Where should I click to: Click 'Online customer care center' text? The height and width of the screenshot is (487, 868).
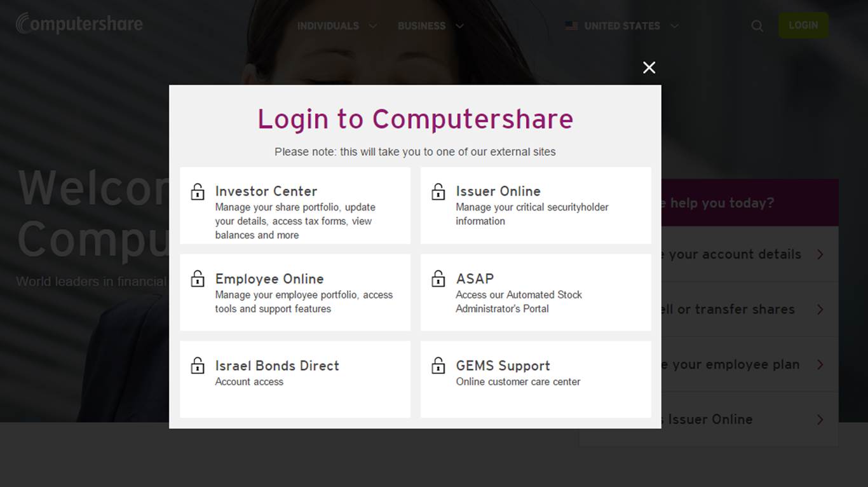click(x=518, y=381)
